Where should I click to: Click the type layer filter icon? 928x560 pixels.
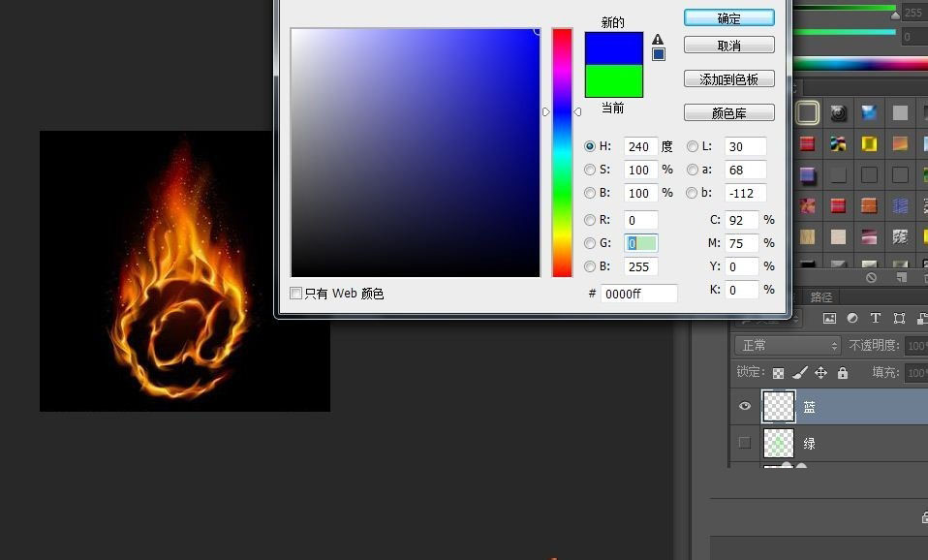click(x=876, y=318)
